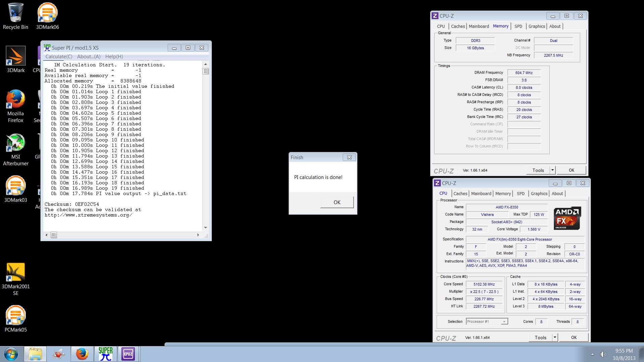Launch the 3DMark03 desktop shortcut
644x362 pixels.
(15, 189)
